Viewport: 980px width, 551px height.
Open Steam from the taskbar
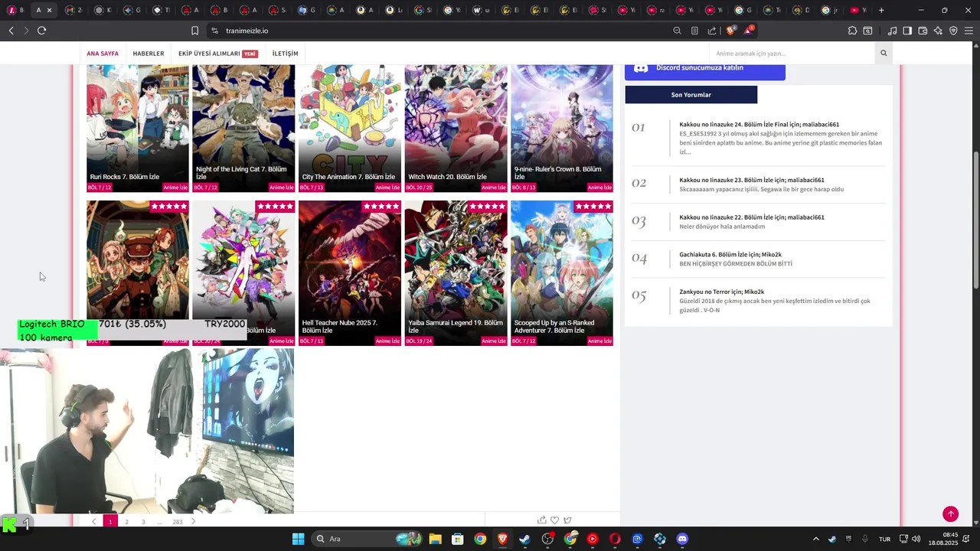point(524,539)
